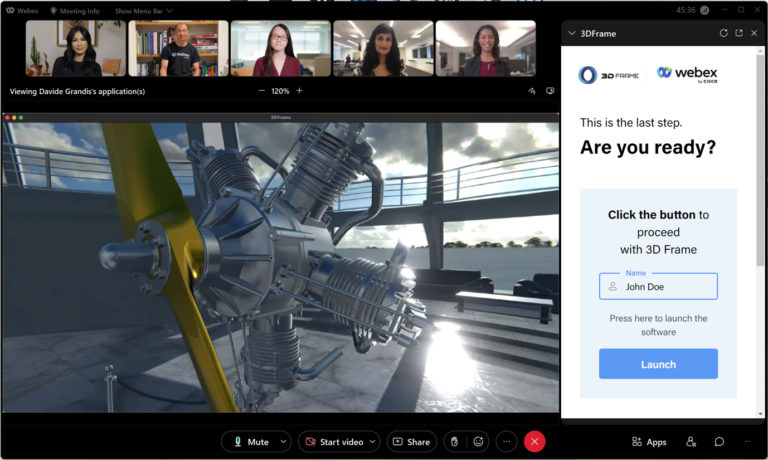The image size is (768, 460).
Task: Click the gesture/raise hand icon
Action: 453,442
